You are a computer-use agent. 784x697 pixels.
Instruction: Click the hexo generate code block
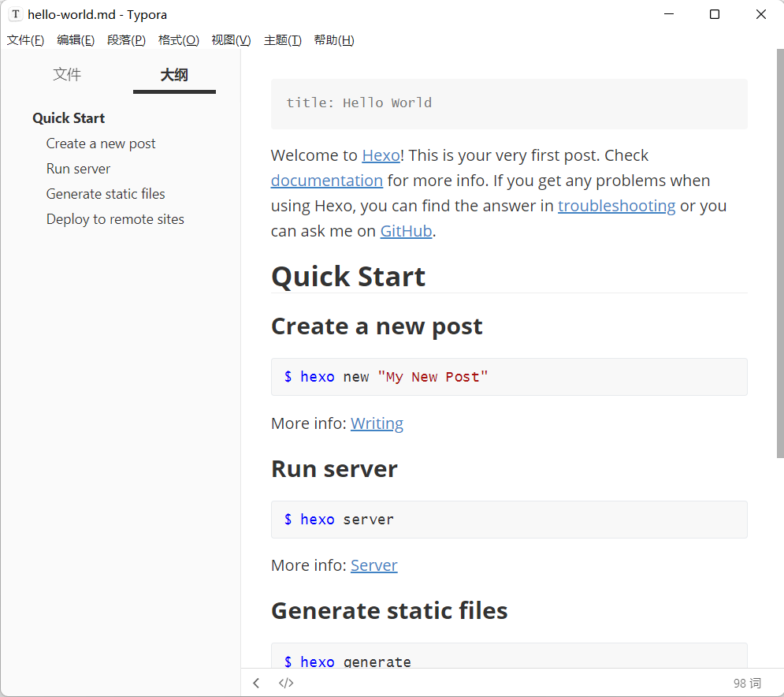[509, 655]
